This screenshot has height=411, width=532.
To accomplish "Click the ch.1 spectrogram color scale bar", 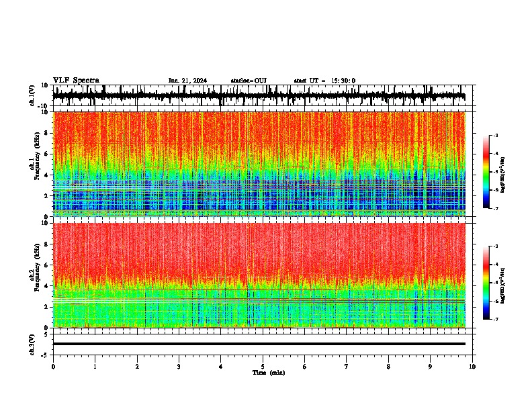I will pyautogui.click(x=486, y=172).
